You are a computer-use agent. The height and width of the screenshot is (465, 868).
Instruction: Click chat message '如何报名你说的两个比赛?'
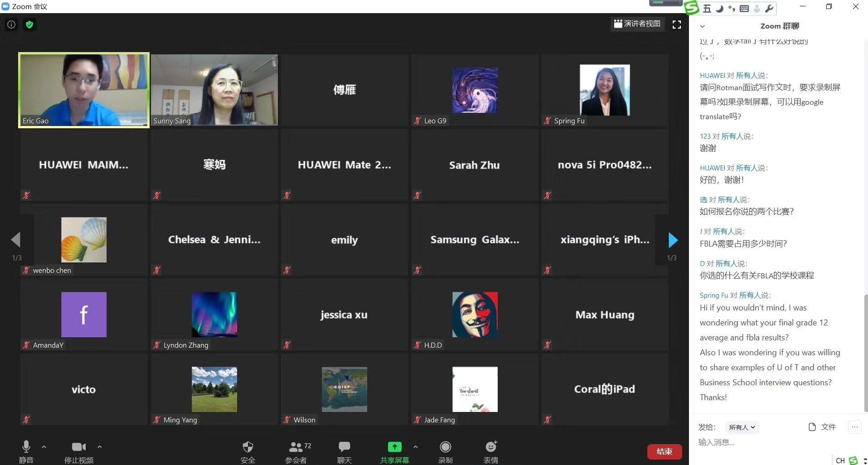click(747, 212)
